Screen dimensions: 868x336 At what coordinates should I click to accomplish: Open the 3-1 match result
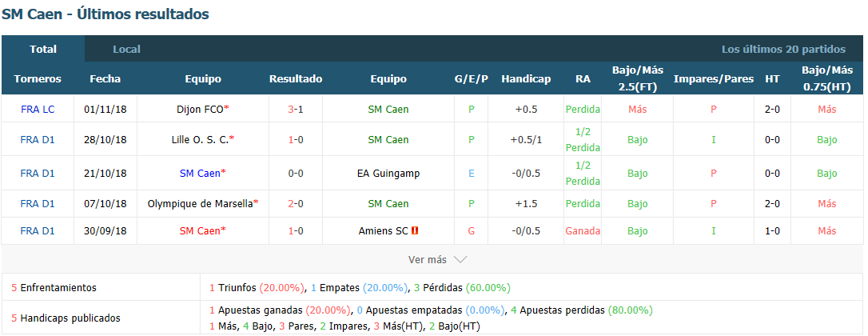pyautogui.click(x=296, y=110)
